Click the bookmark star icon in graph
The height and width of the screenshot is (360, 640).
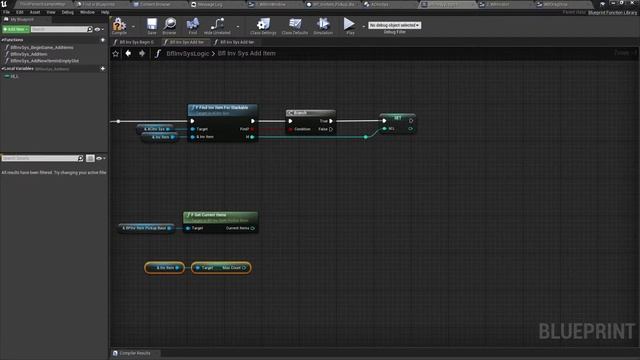tap(116, 53)
